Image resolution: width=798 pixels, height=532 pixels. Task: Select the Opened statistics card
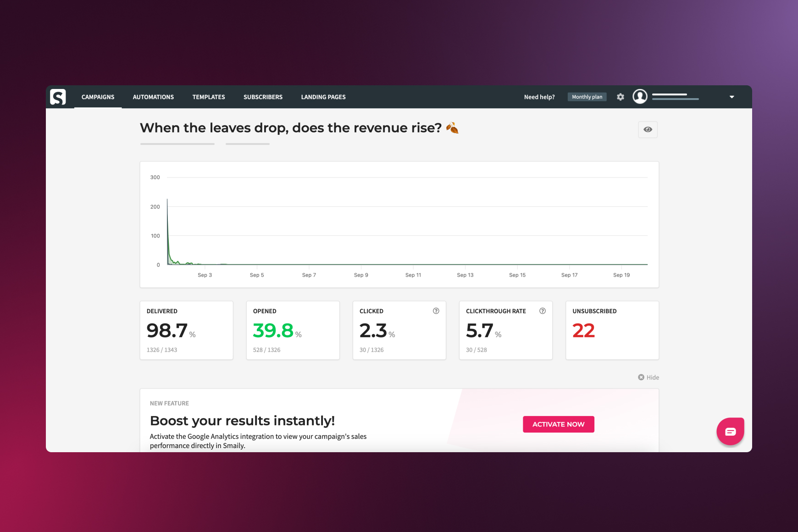click(x=293, y=330)
